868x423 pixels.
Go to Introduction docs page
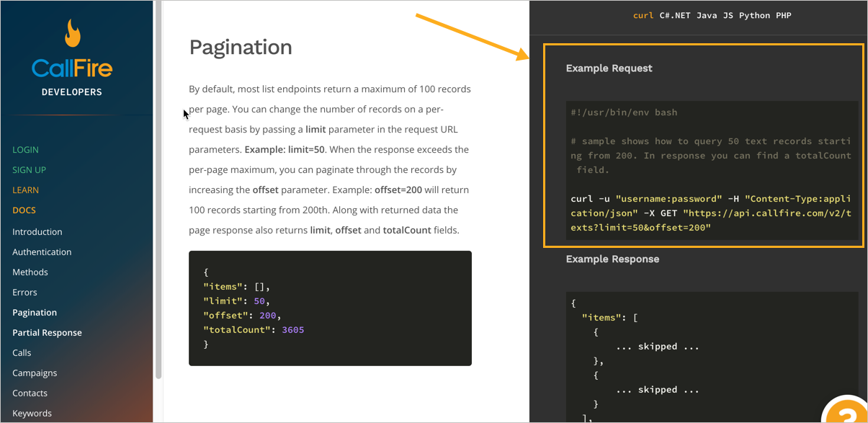(x=37, y=232)
